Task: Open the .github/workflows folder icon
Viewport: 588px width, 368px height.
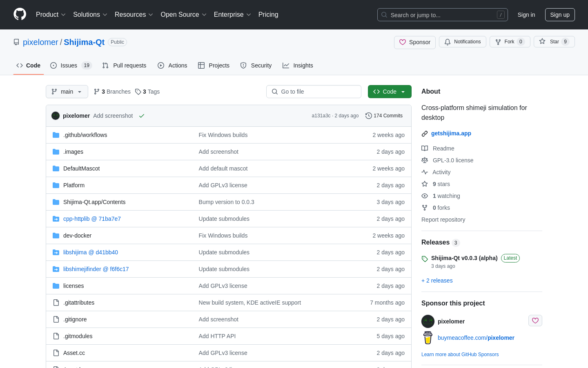Action: pyautogui.click(x=56, y=135)
